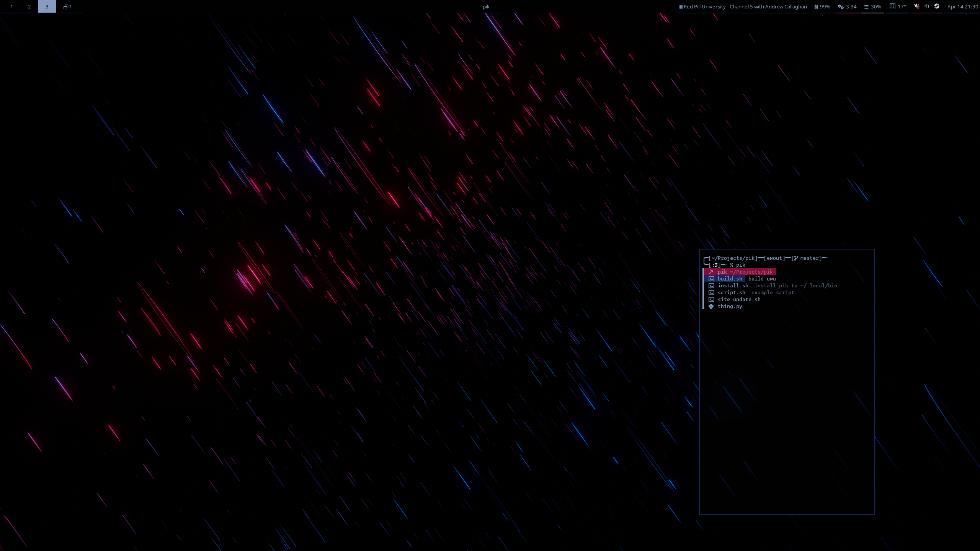Click the gears icon next to 3.34

pos(841,7)
